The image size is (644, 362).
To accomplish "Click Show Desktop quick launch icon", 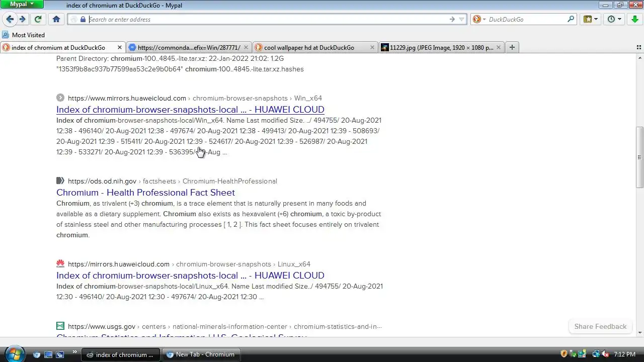I will [48, 354].
